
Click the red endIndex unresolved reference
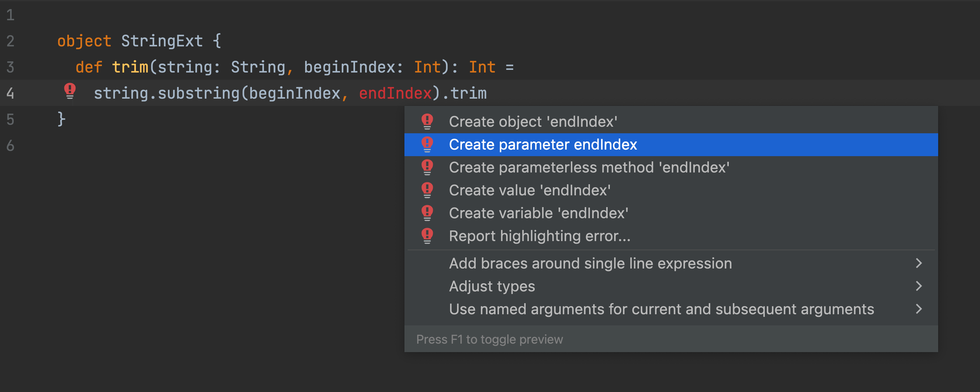[395, 93]
